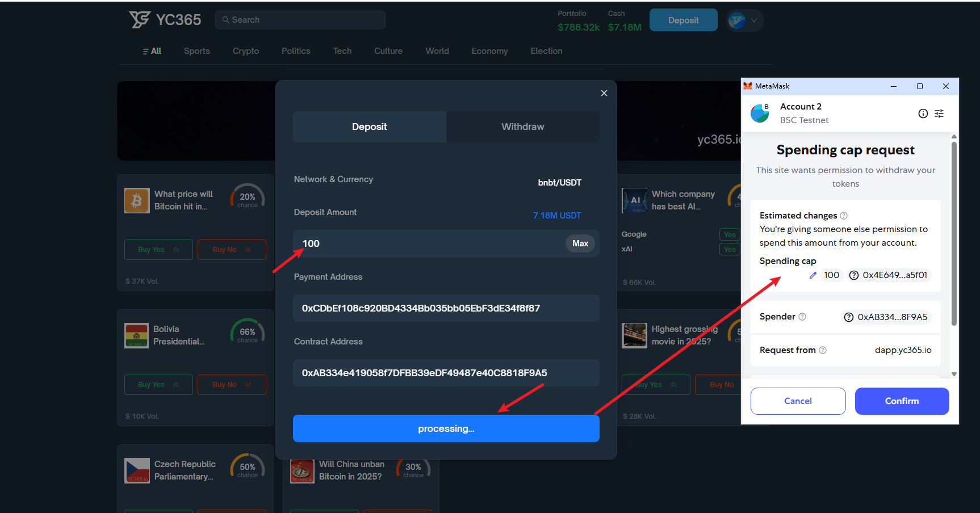Click the header Deposit button
Viewport: 980px width, 513px height.
(x=684, y=20)
